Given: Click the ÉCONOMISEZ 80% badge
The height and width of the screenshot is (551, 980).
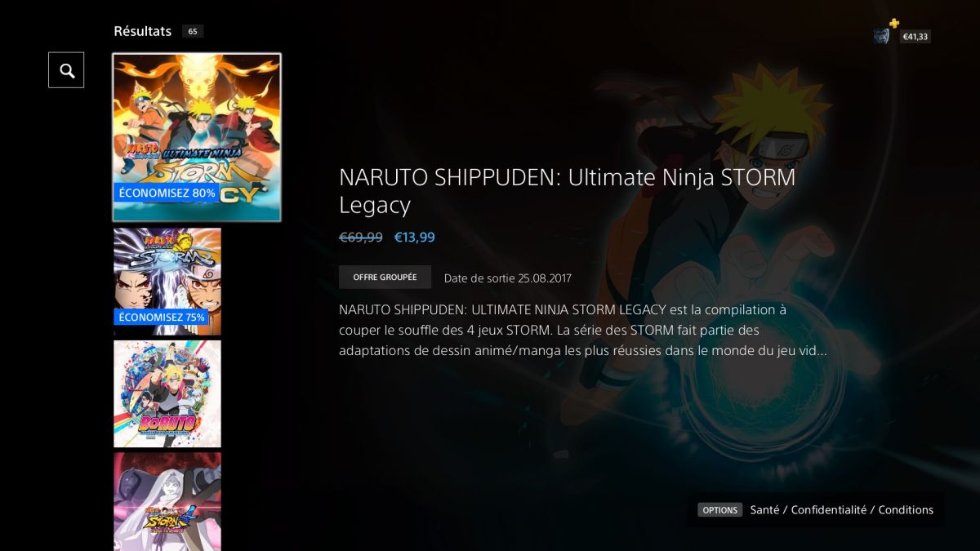Looking at the screenshot, I should (167, 193).
